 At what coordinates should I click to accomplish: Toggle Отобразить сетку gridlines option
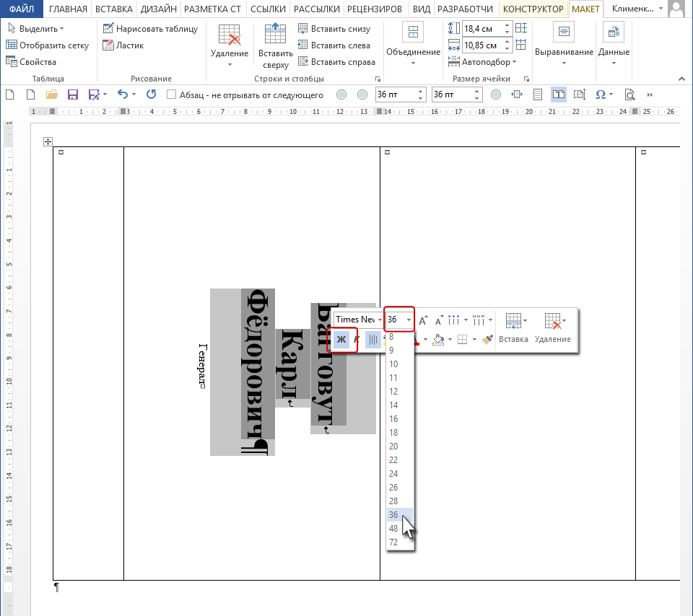pyautogui.click(x=48, y=45)
